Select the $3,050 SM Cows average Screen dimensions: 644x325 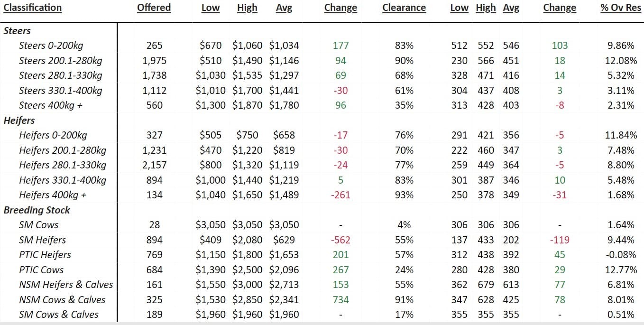pyautogui.click(x=284, y=225)
